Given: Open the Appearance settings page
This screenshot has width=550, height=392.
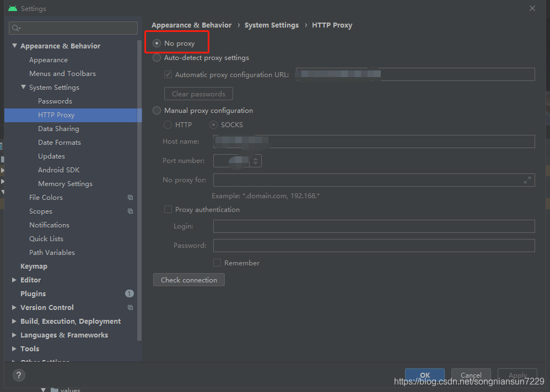Looking at the screenshot, I should coord(48,60).
